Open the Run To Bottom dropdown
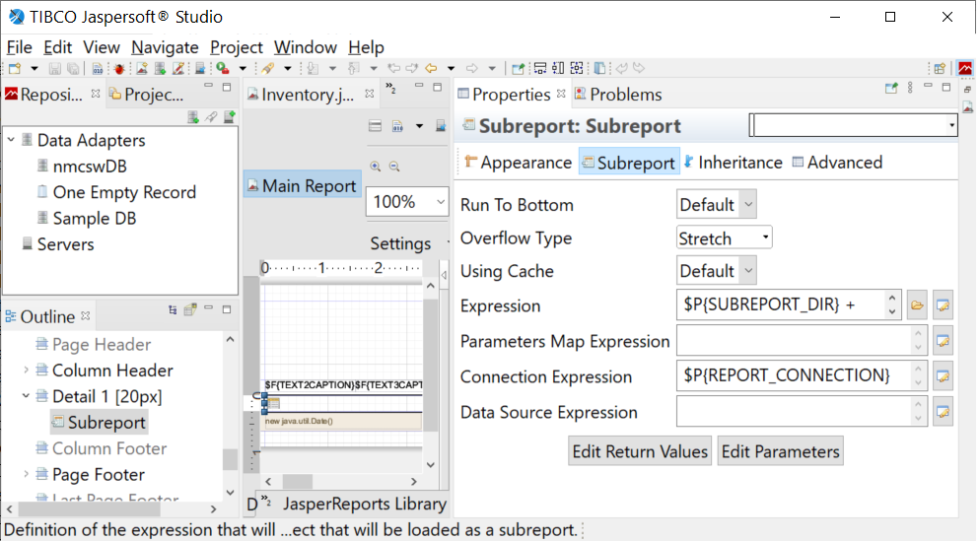Image resolution: width=980 pixels, height=541 pixels. (x=717, y=205)
